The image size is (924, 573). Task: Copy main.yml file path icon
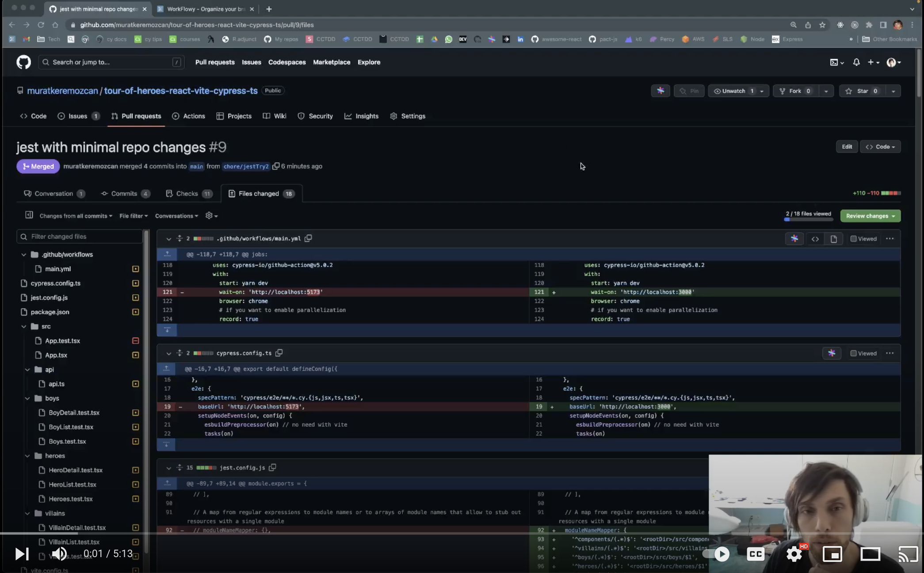[x=308, y=238]
